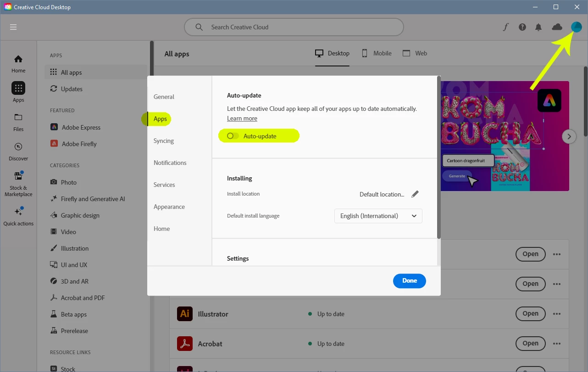
Task: Click the Illustrator app icon
Action: pos(185,314)
